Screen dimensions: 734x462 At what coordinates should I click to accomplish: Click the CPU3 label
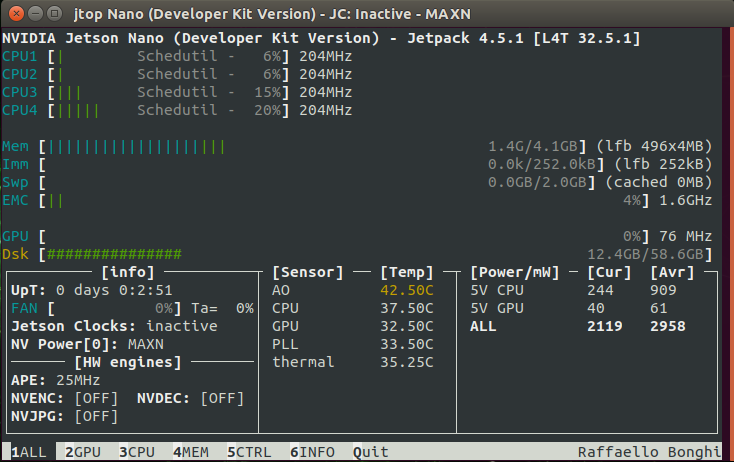pos(19,92)
